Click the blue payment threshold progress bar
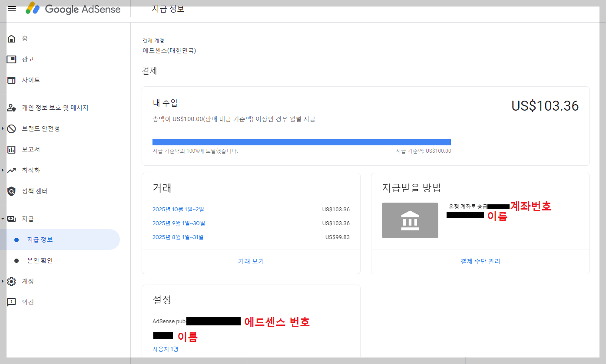The height and width of the screenshot is (364, 606). click(x=301, y=142)
